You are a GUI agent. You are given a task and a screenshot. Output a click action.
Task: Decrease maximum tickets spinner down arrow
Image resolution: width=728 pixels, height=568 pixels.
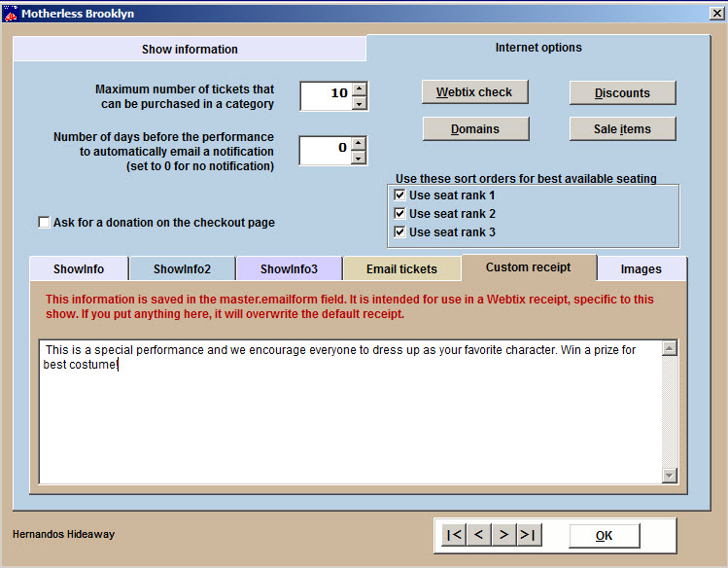click(359, 103)
